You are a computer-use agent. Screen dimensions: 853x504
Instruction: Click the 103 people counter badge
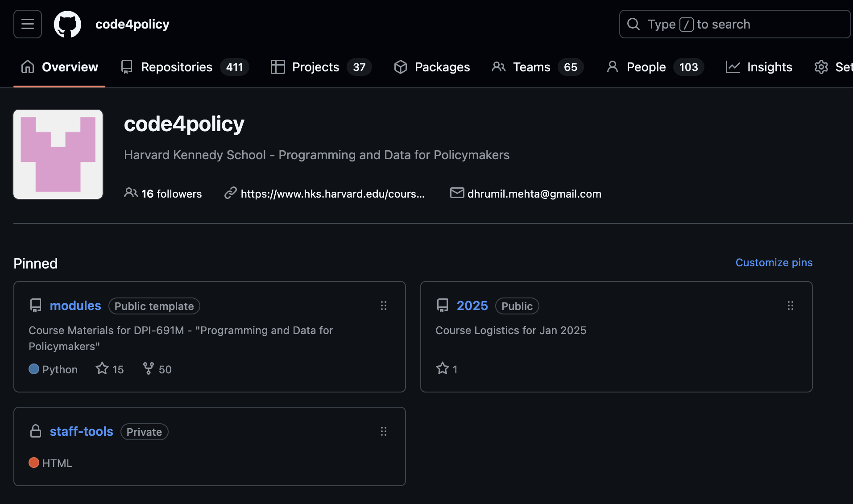coord(688,67)
